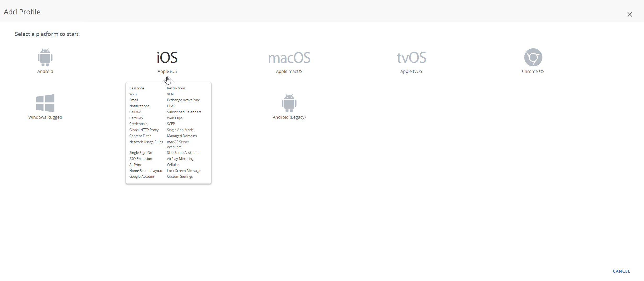This screenshot has width=644, height=281.
Task: Click 'macOS Server Accounts' in the popup
Action: point(178,144)
